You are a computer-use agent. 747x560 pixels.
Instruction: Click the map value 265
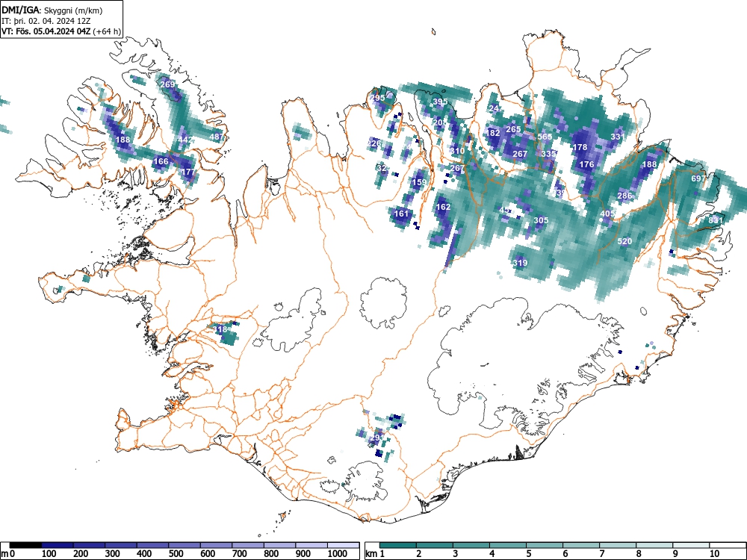pos(514,129)
